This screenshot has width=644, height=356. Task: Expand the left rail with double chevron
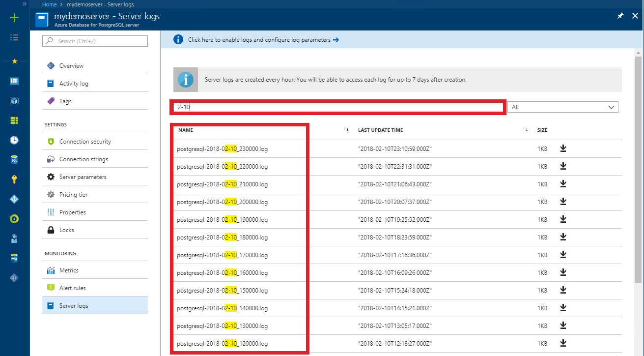click(25, 3)
